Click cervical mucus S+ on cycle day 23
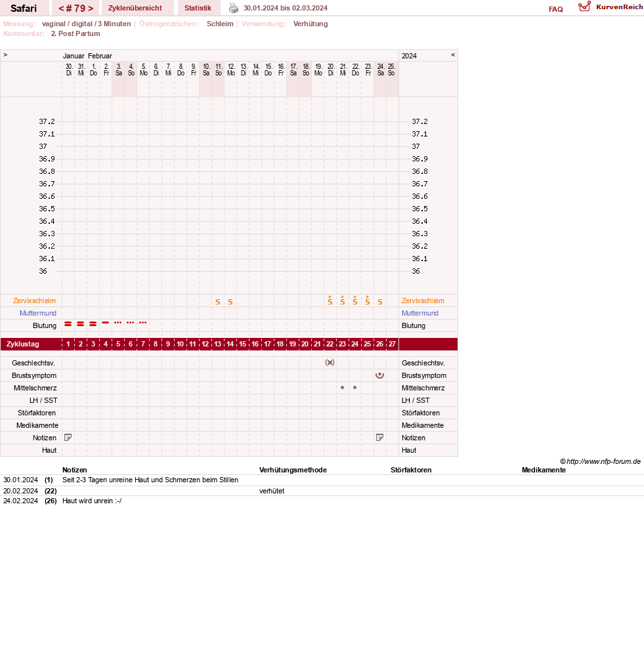 tap(342, 301)
